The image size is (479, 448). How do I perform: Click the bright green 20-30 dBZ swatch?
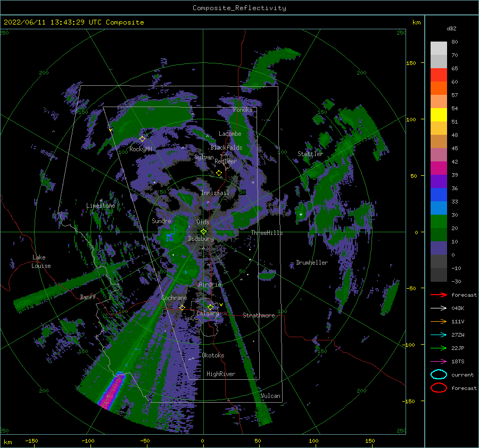pos(439,222)
